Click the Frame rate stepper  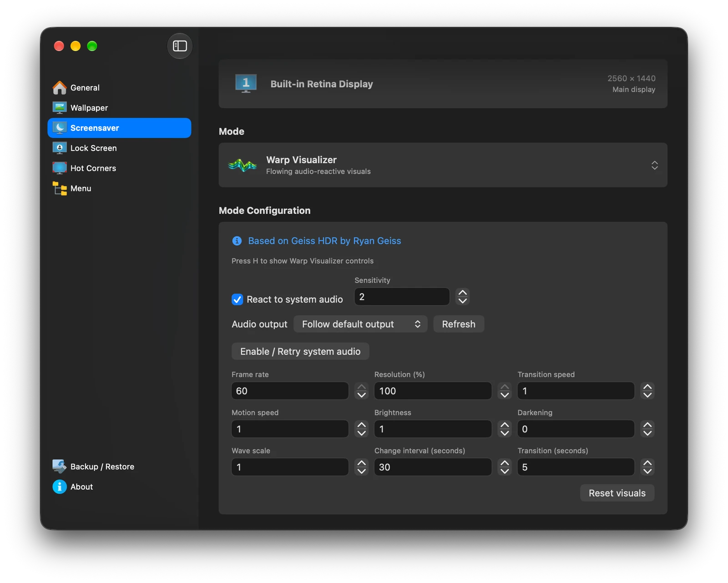362,391
